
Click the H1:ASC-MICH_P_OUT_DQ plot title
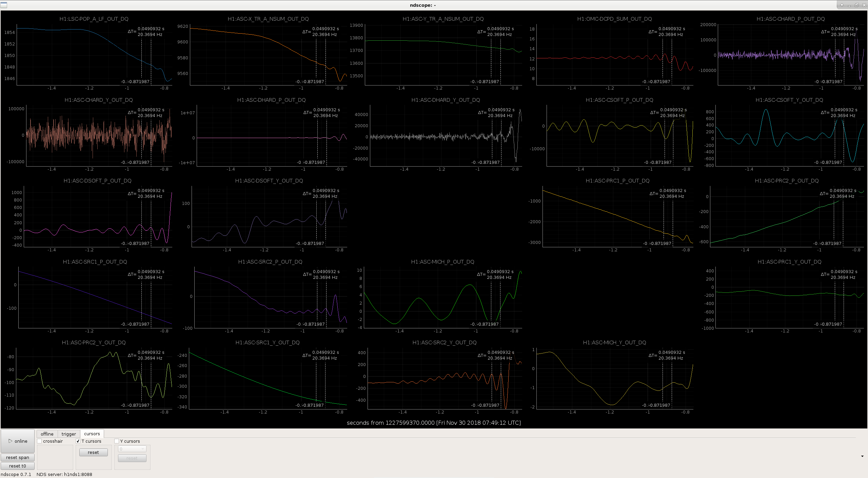click(442, 262)
